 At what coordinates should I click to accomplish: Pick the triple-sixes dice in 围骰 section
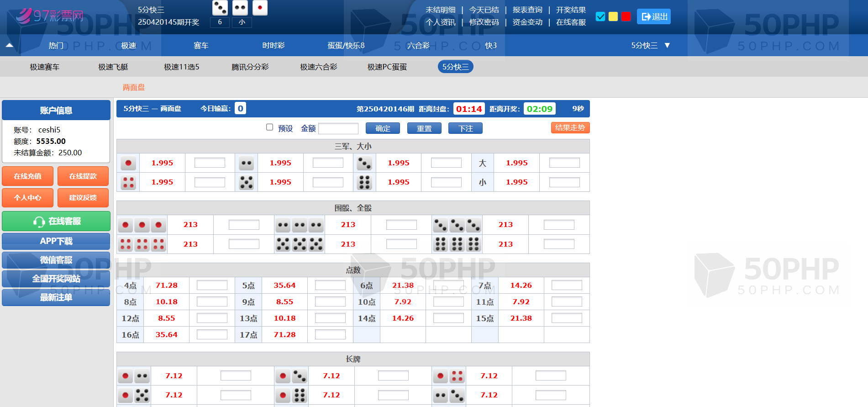point(457,244)
